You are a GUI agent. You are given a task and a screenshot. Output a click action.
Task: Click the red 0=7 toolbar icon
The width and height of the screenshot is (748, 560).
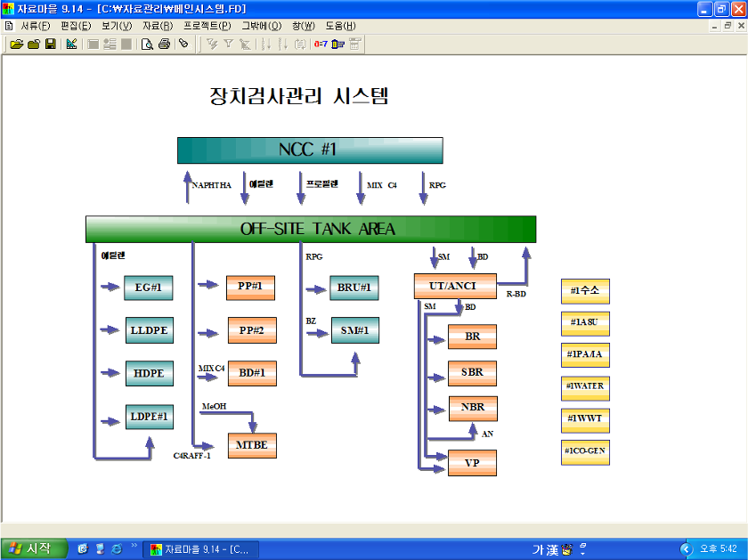tap(321, 44)
